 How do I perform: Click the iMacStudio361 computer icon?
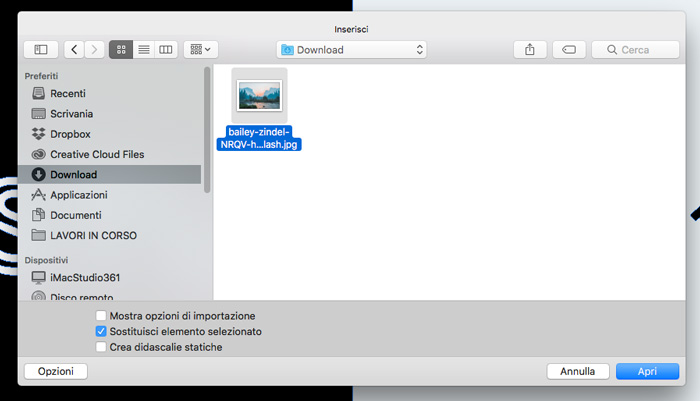38,278
